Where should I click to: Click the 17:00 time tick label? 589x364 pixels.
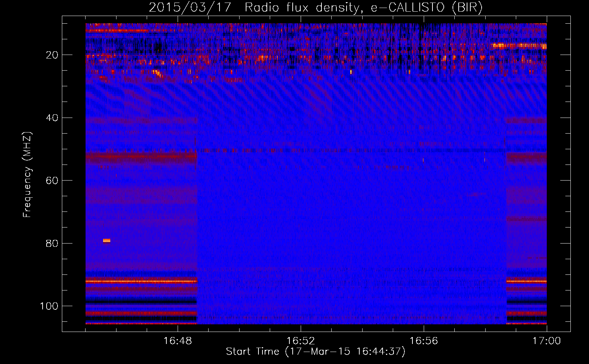[x=547, y=341]
